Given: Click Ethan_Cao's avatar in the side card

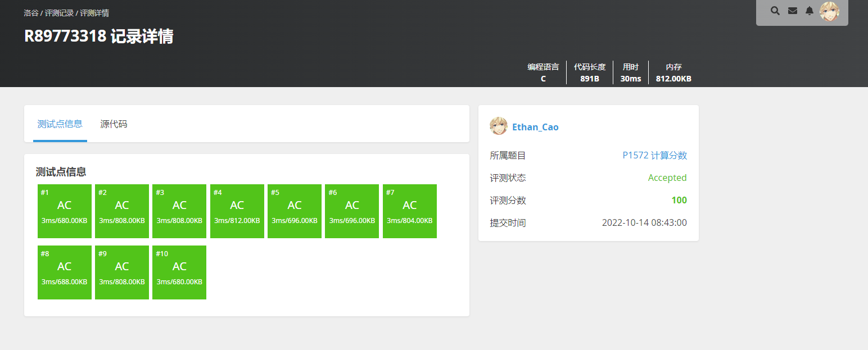Looking at the screenshot, I should click(499, 126).
